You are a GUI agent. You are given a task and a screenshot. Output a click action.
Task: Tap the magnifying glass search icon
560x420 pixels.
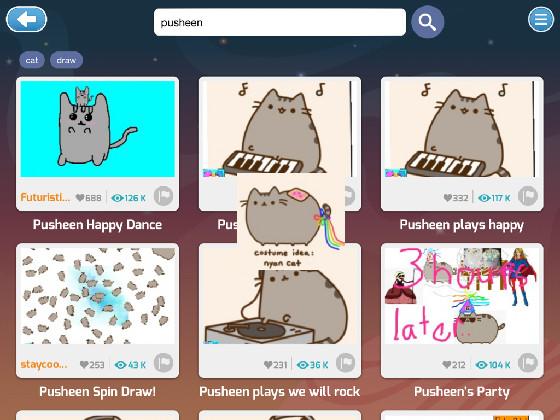(x=428, y=22)
